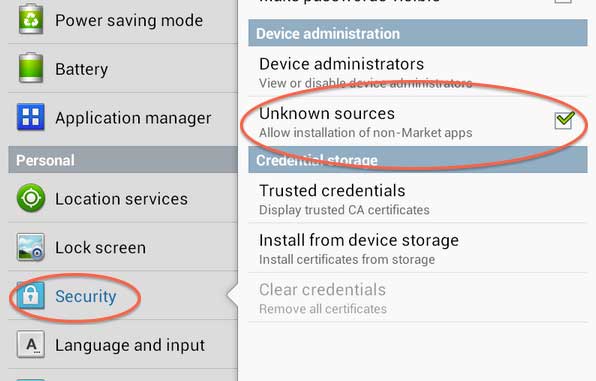The height and width of the screenshot is (381, 596).
Task: Open the Application manager blue grid icon
Action: coord(31,117)
